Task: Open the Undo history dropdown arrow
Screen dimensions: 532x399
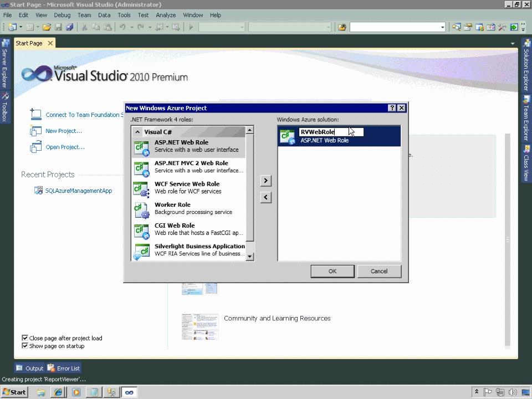Action: tap(131, 27)
